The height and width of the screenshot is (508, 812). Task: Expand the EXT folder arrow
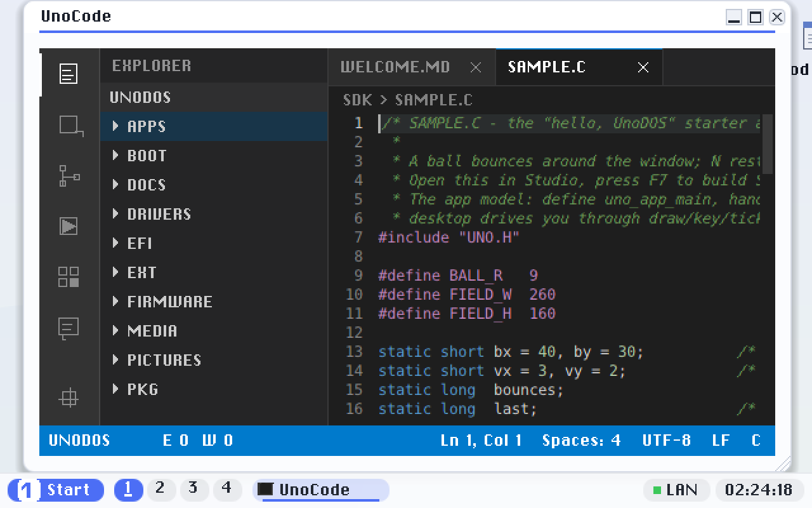tap(115, 272)
